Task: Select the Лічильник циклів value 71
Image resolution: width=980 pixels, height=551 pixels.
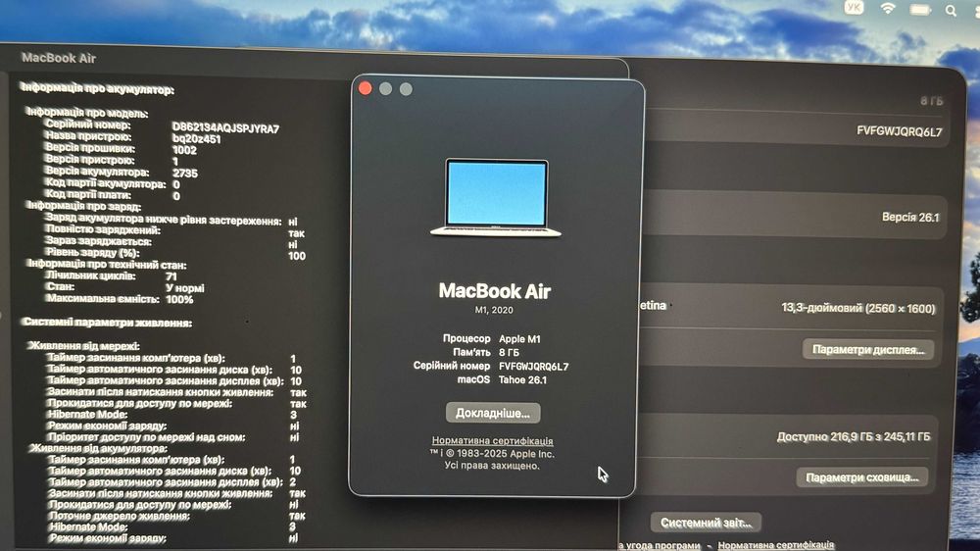Action: pos(171,276)
